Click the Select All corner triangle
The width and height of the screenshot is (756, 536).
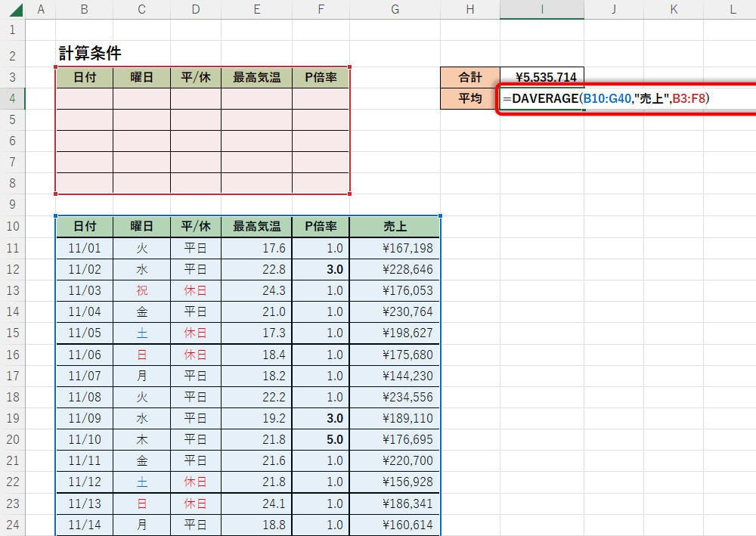click(x=13, y=10)
